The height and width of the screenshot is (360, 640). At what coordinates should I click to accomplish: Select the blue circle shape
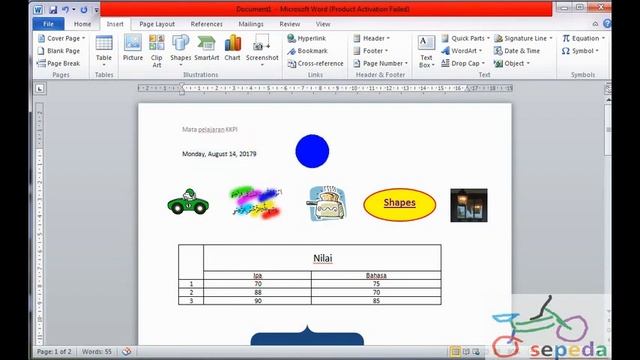(312, 151)
